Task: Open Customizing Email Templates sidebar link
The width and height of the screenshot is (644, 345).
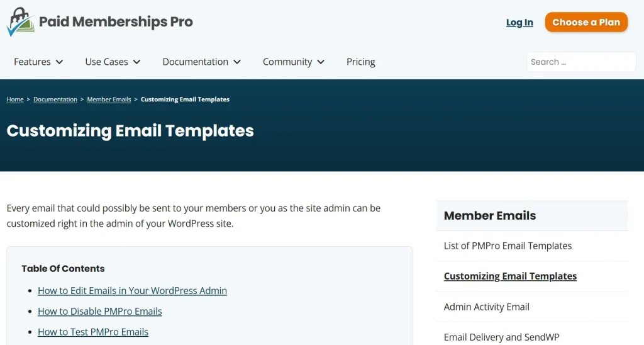Action: 510,276
